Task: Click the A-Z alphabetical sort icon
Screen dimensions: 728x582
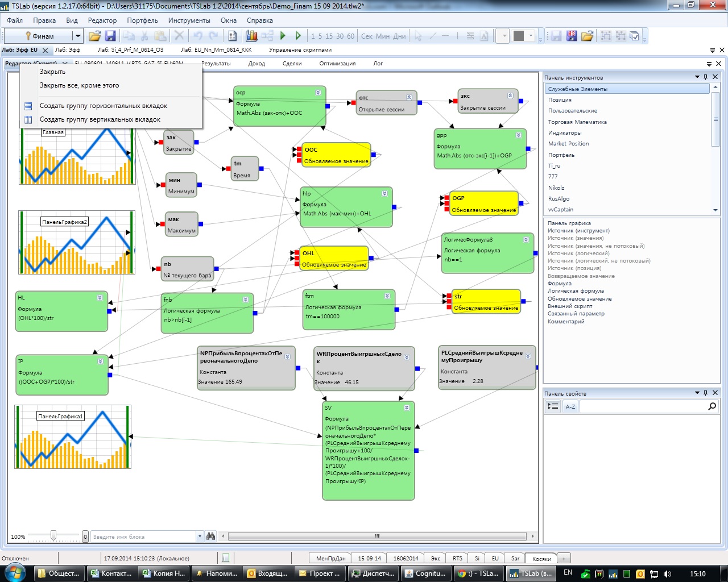Action: pyautogui.click(x=570, y=406)
